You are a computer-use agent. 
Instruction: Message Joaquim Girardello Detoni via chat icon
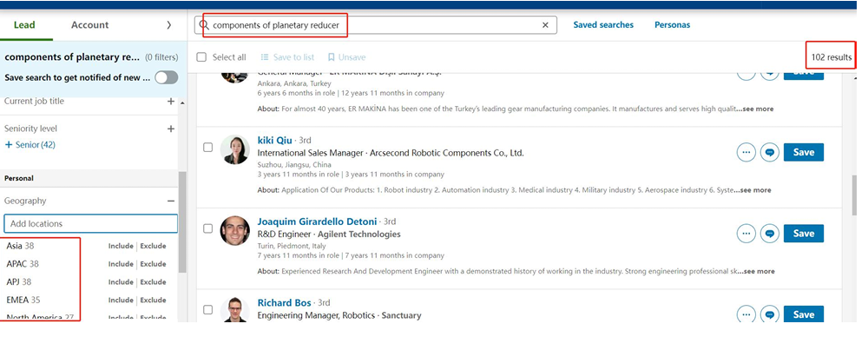[x=769, y=234]
